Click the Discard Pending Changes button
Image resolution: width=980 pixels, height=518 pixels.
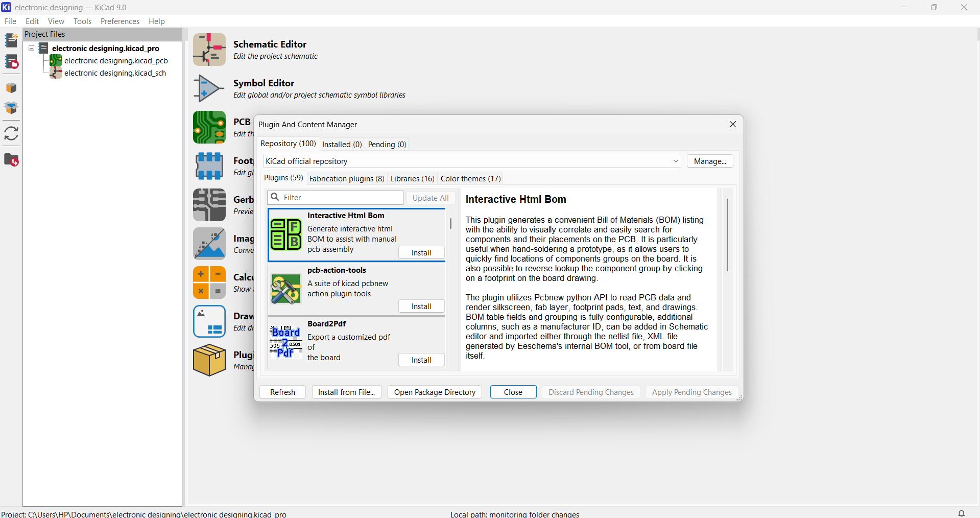click(x=591, y=392)
